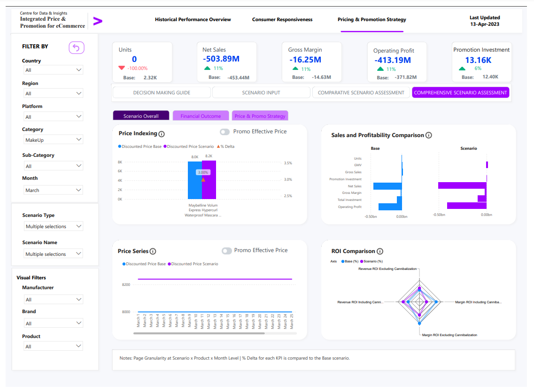534x392 pixels.
Task: Toggle Promo Effective Price on the Price Series chart
Action: tap(227, 251)
